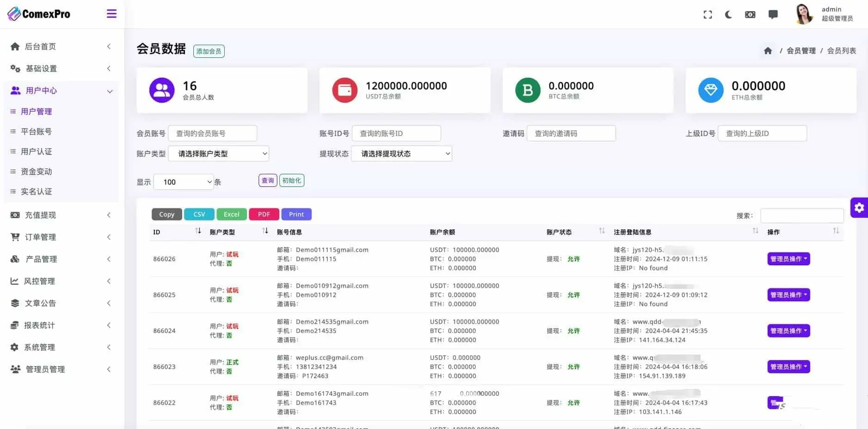
Task: Open the 提现状态 select dropdown
Action: pos(402,153)
